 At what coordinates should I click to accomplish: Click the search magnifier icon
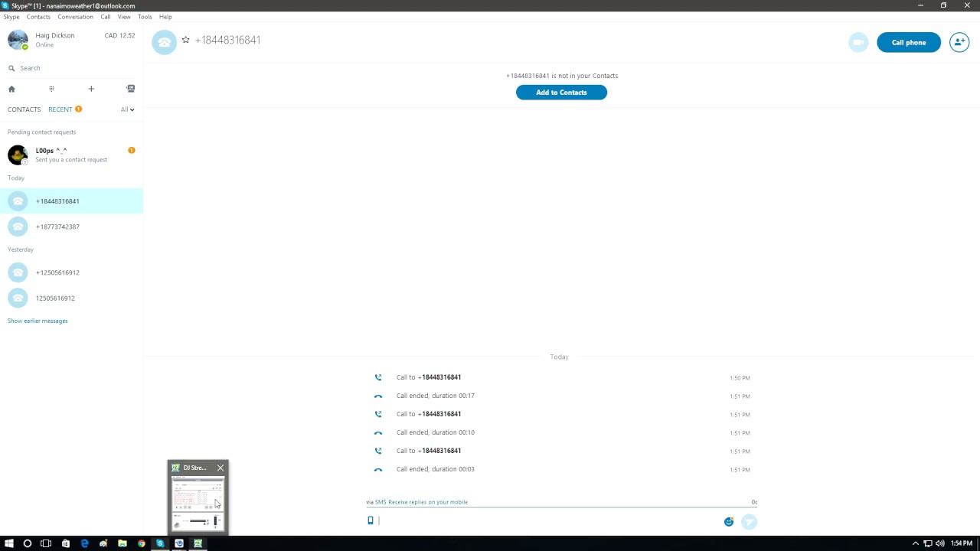pyautogui.click(x=11, y=68)
